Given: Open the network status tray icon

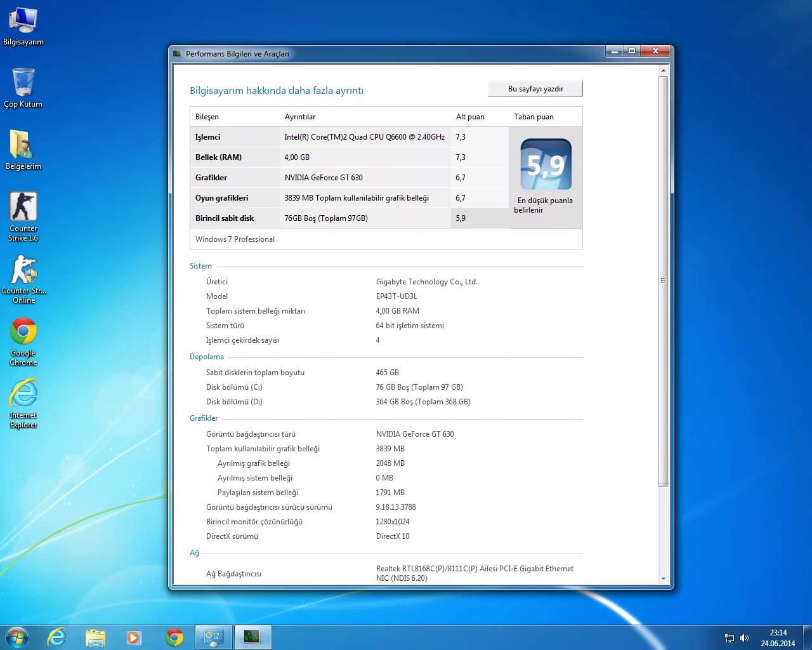Looking at the screenshot, I should point(730,638).
